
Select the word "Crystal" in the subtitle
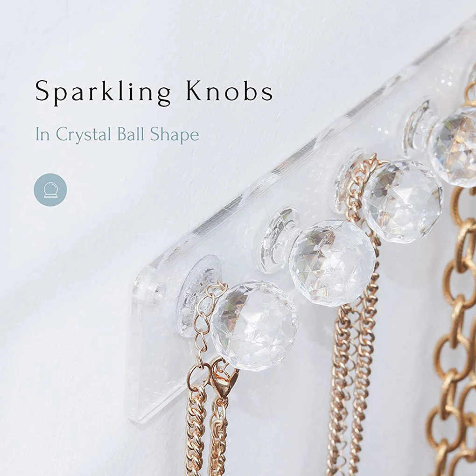(x=84, y=134)
